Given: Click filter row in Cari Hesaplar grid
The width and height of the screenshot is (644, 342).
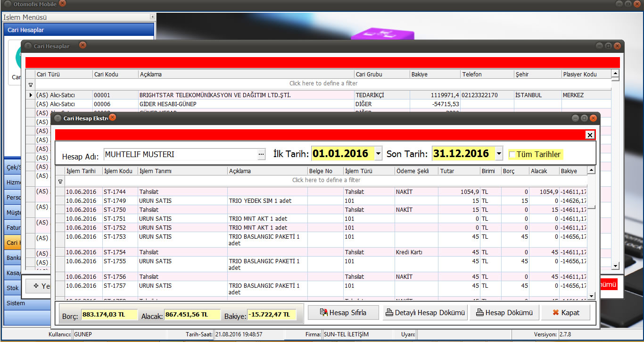Looking at the screenshot, I should 323,83.
